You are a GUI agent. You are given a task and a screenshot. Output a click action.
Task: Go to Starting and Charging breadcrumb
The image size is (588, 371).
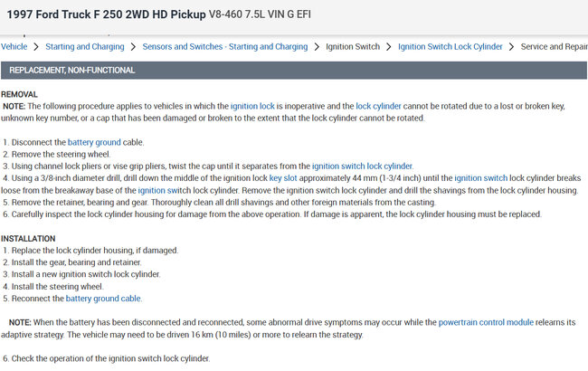click(x=85, y=46)
